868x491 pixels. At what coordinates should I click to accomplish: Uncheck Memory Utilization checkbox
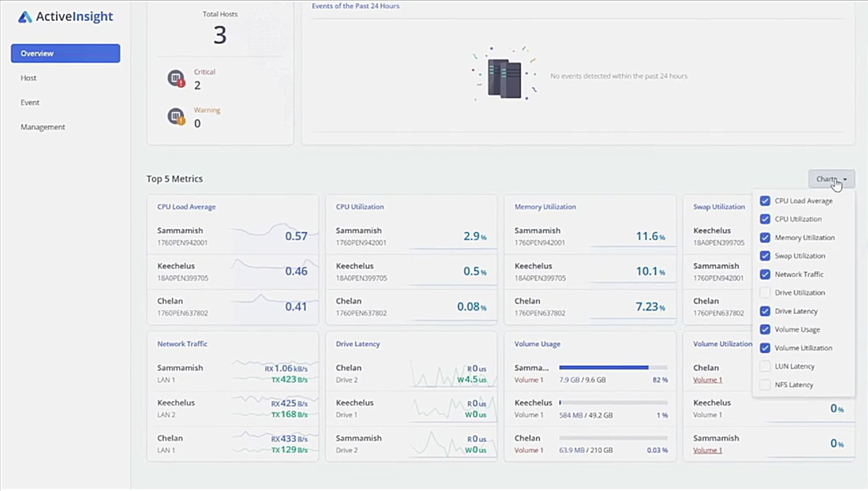(x=765, y=238)
